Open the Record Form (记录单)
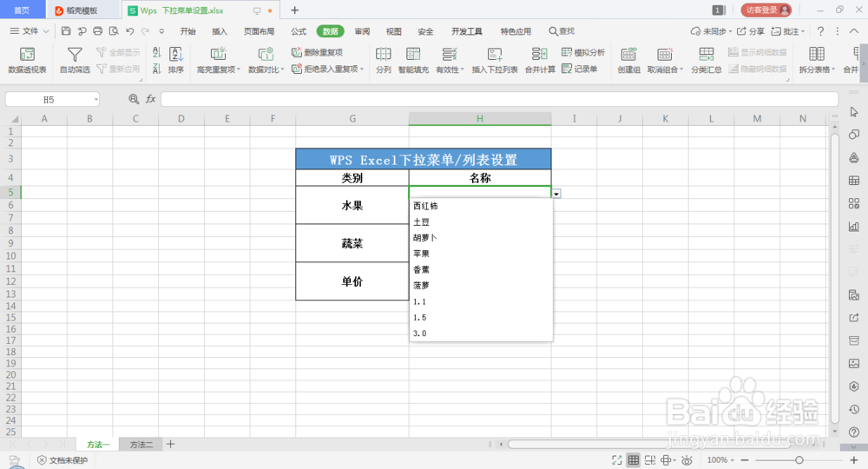 580,69
